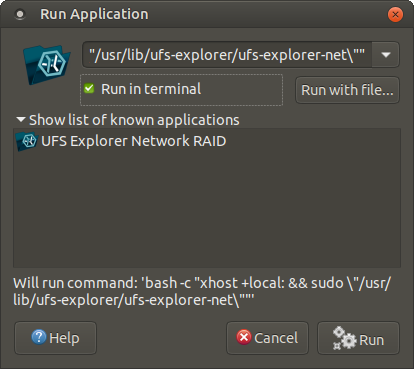Viewport: 414px width, 369px height.
Task: Click the large UFS Explorer application icon
Action: click(47, 64)
